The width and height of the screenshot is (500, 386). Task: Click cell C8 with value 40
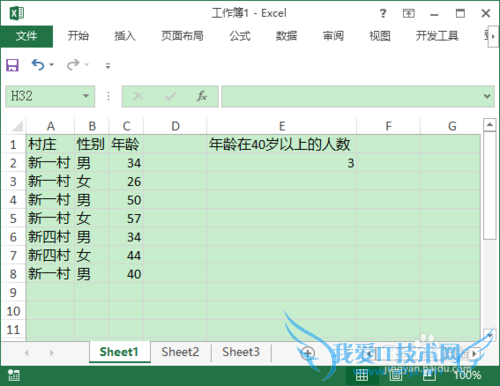click(126, 274)
